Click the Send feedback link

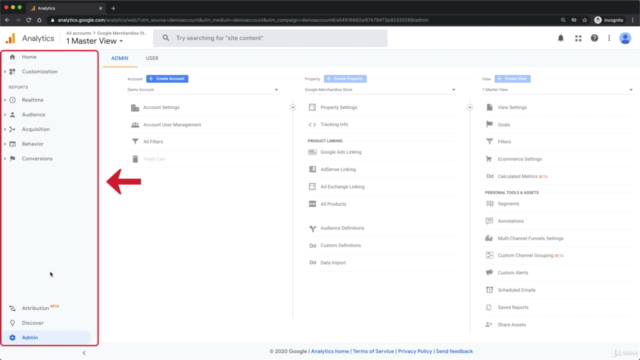pos(454,351)
